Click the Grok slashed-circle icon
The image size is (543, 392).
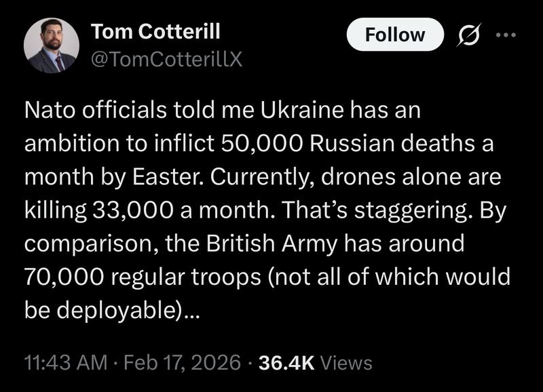coord(467,35)
